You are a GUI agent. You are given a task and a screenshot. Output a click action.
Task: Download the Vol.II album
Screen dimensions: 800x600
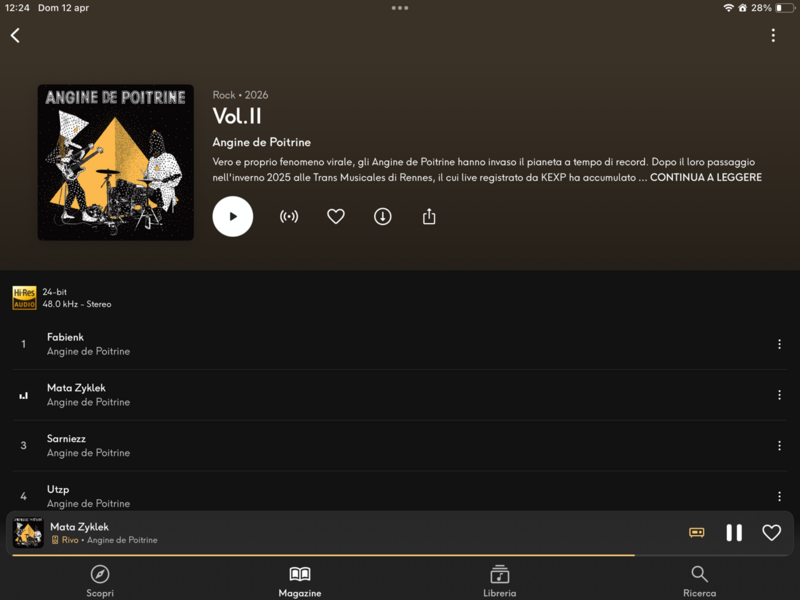[x=383, y=216]
